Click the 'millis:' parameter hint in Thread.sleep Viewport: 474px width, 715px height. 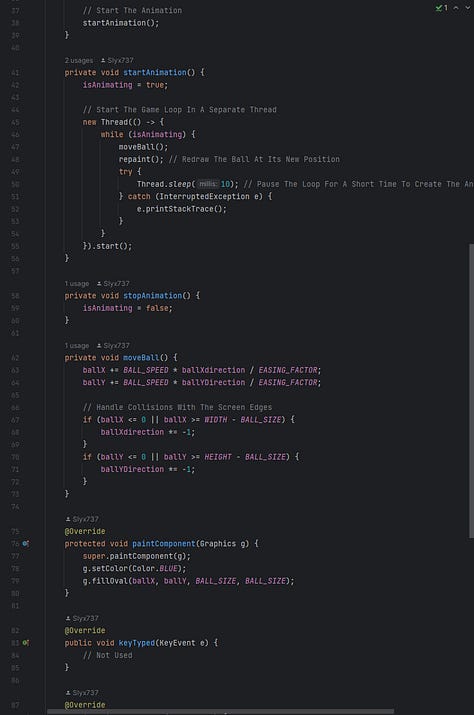[x=208, y=184]
